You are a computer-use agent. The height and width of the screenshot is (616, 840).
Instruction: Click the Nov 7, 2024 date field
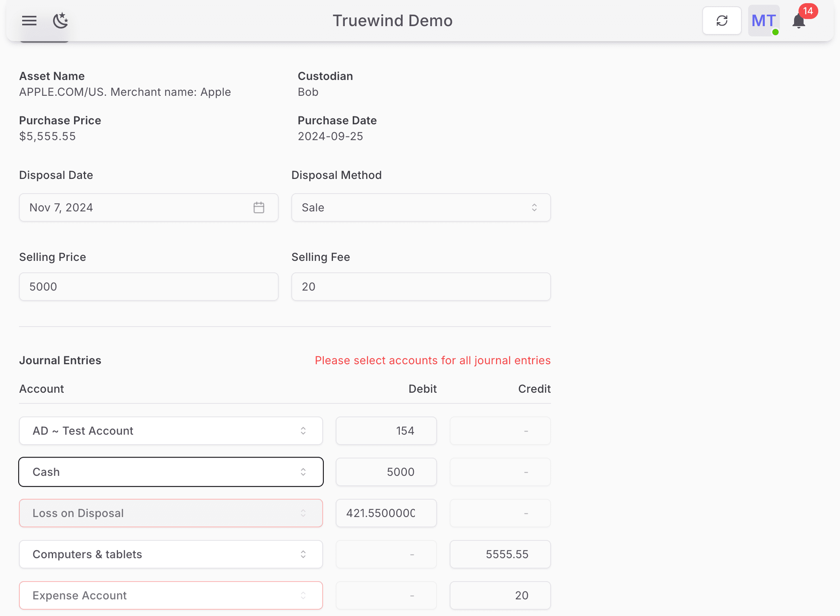click(x=135, y=207)
